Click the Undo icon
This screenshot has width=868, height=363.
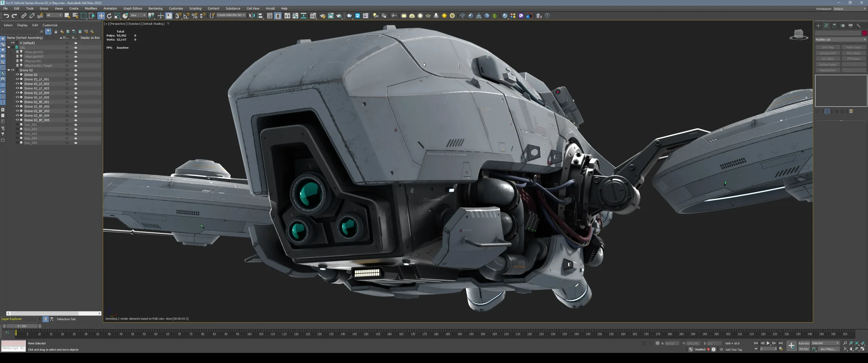point(6,16)
